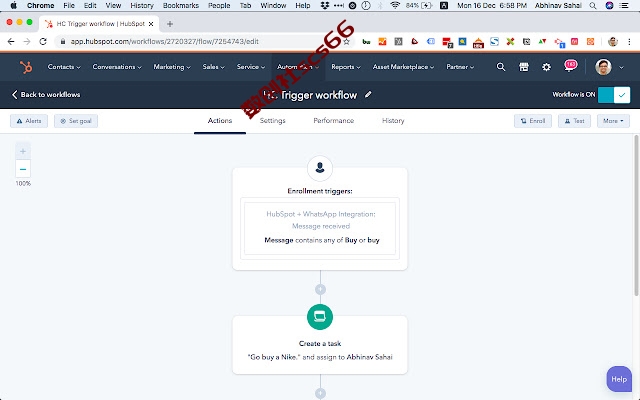Open the Help button
The width and height of the screenshot is (640, 400).
tap(619, 379)
